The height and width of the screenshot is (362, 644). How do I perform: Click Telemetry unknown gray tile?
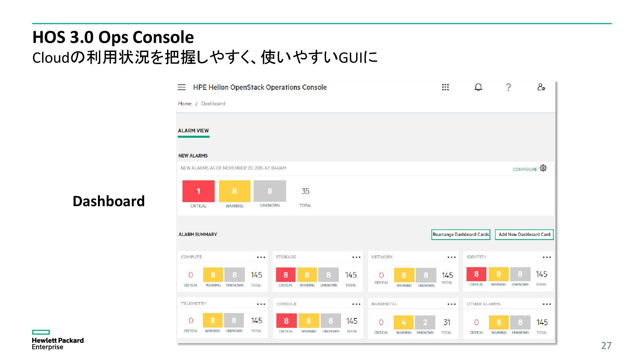[x=234, y=320]
